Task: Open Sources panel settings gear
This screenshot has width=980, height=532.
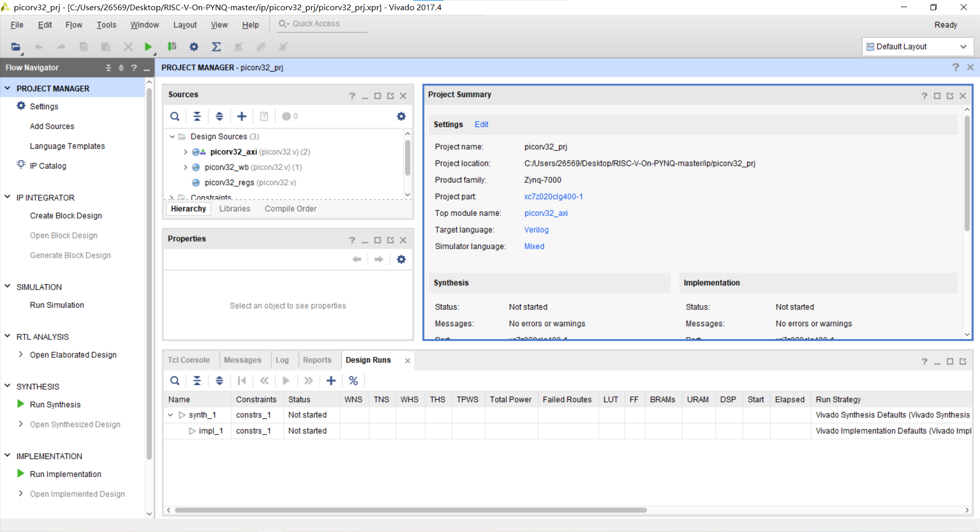Action: point(401,116)
